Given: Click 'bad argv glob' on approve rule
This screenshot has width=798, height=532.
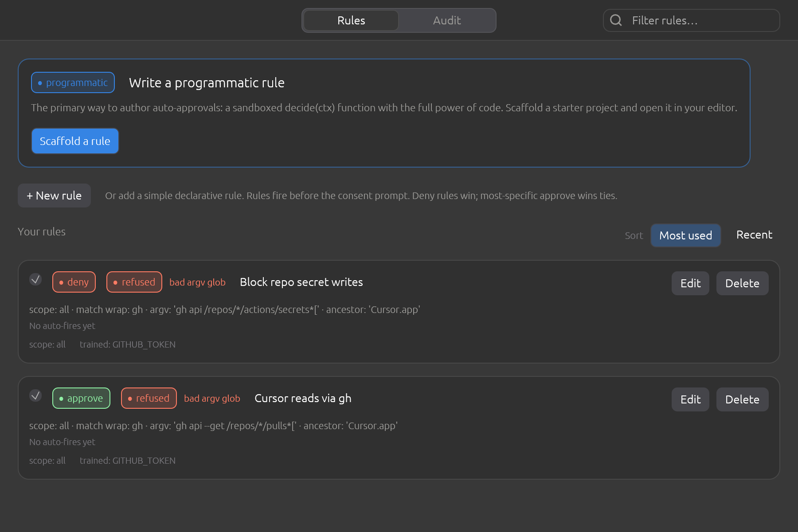Looking at the screenshot, I should tap(212, 399).
